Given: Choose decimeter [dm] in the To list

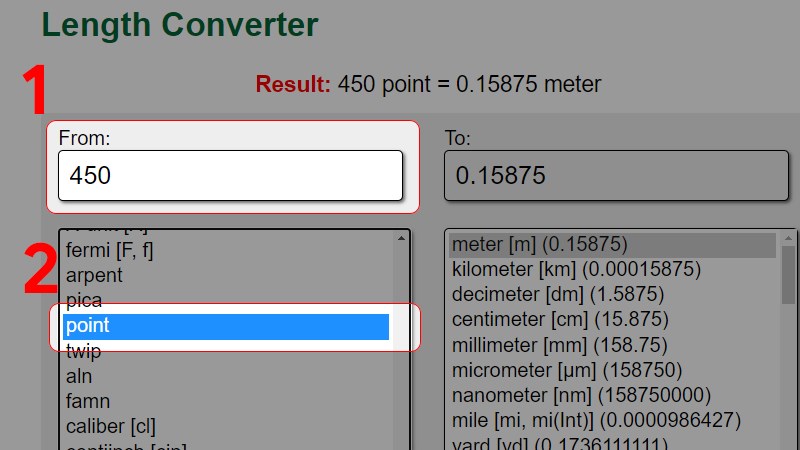Looking at the screenshot, I should click(612, 294).
